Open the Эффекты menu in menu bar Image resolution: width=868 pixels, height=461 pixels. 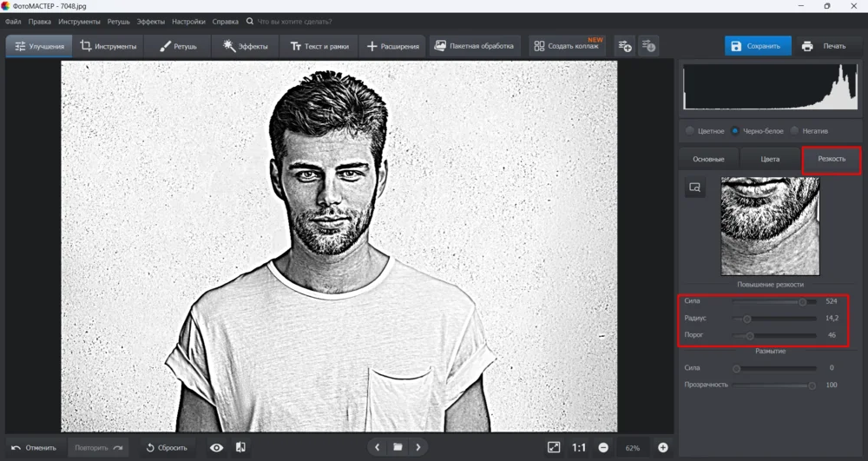pos(150,21)
